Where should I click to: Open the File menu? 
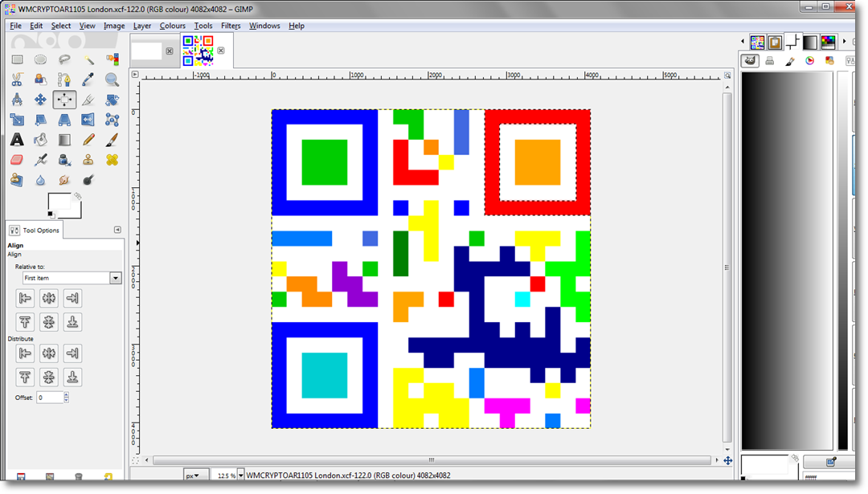click(x=15, y=26)
